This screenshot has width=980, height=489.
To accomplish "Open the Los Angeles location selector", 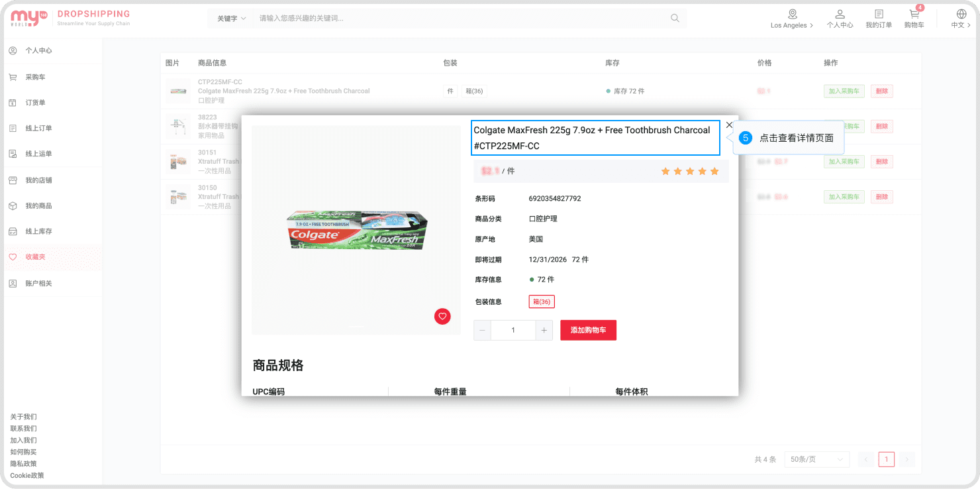I will pyautogui.click(x=792, y=19).
